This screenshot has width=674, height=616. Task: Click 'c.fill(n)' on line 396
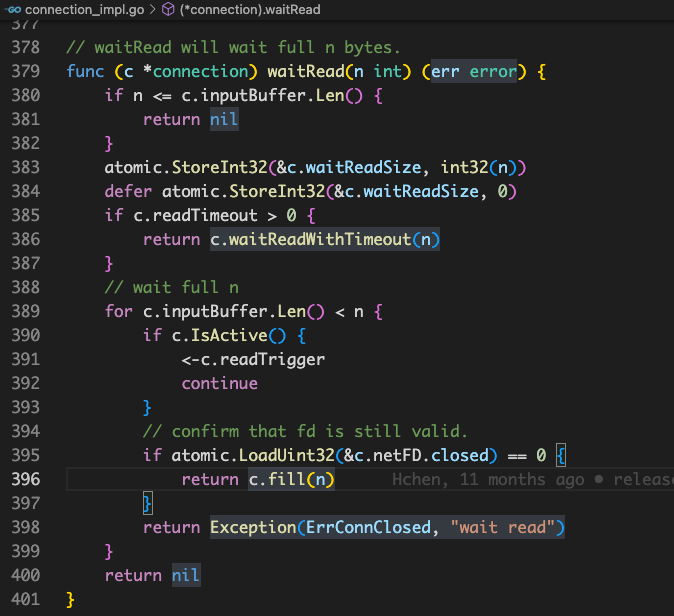[291, 479]
